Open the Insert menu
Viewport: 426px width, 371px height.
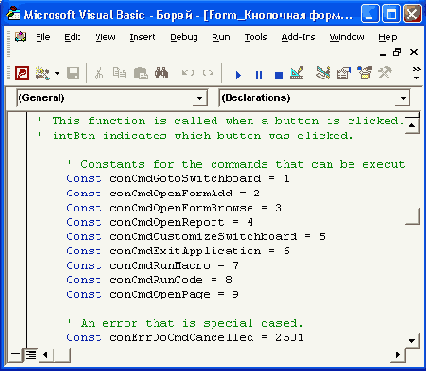click(x=142, y=37)
